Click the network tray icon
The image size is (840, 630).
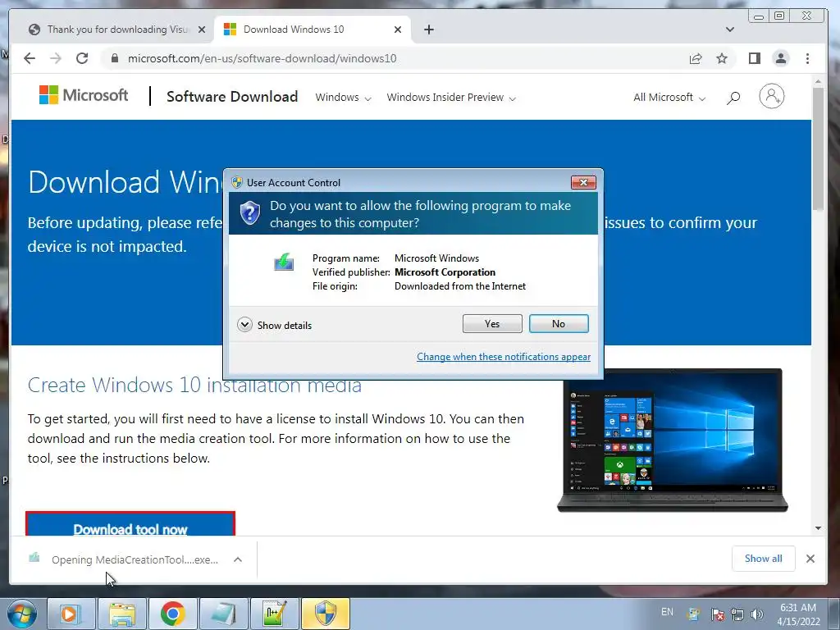737,615
